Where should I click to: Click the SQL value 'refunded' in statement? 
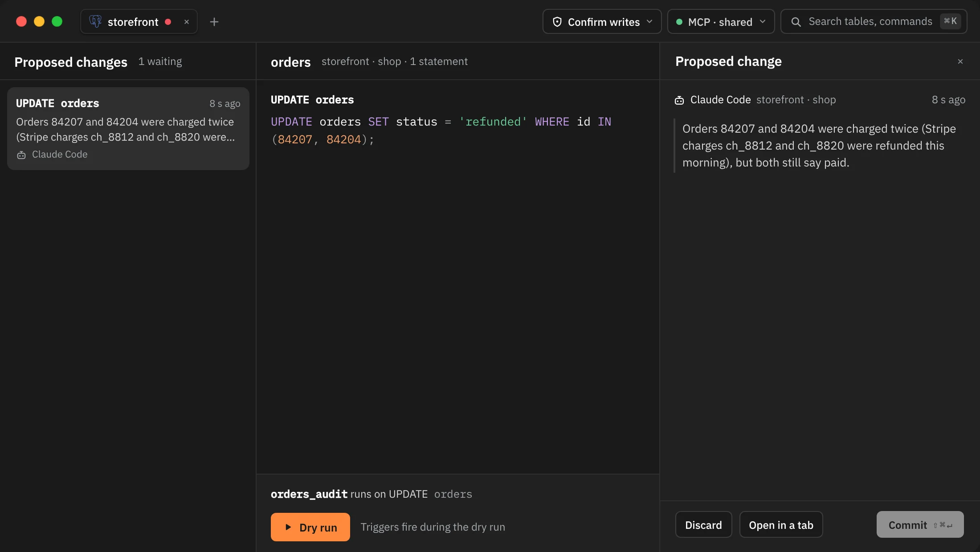[493, 122]
